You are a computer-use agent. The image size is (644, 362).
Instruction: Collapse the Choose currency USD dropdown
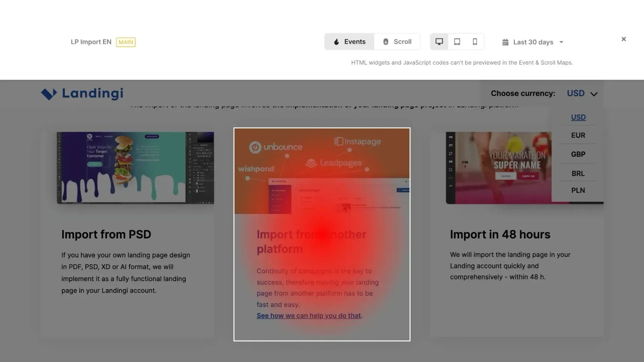(x=582, y=94)
